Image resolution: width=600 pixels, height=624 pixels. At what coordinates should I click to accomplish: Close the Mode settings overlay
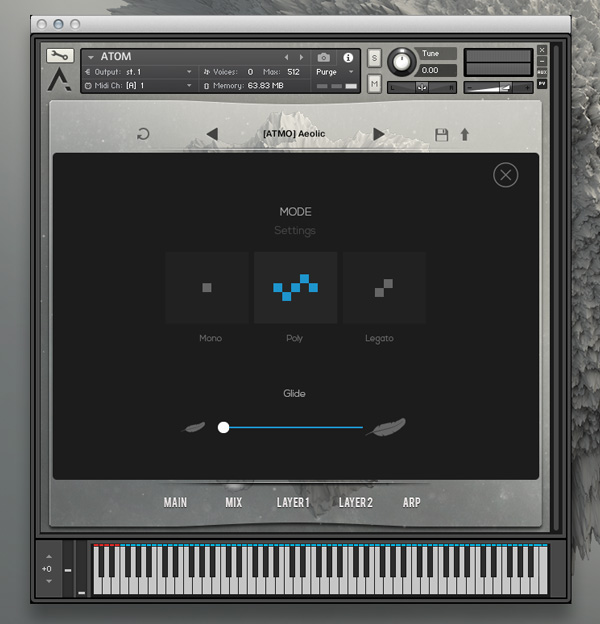point(506,175)
